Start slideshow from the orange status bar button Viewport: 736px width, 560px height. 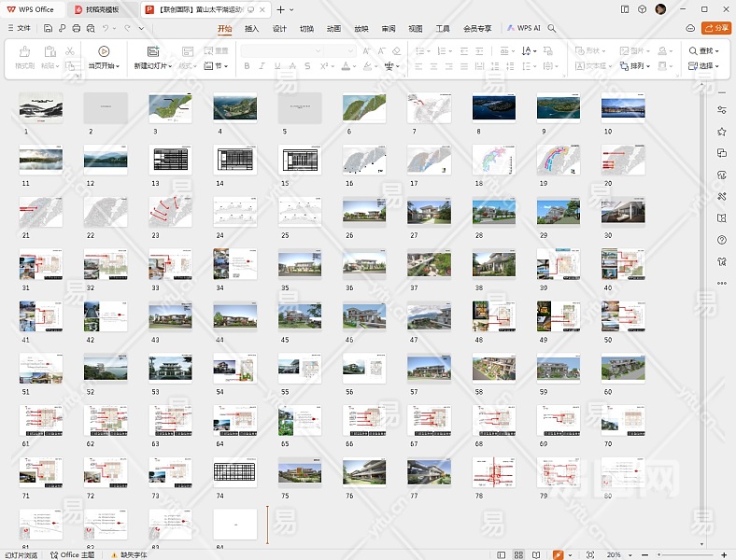pos(559,554)
